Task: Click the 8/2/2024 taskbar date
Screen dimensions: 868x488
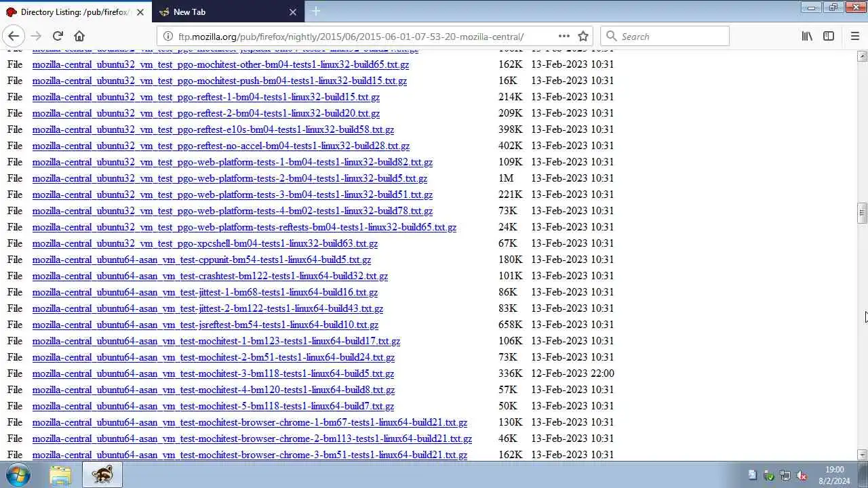Action: 835,481
